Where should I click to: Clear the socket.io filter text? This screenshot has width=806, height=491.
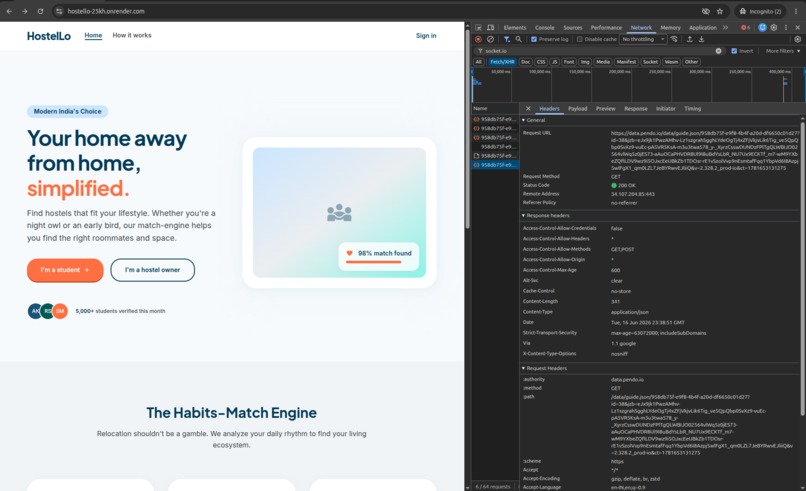718,51
